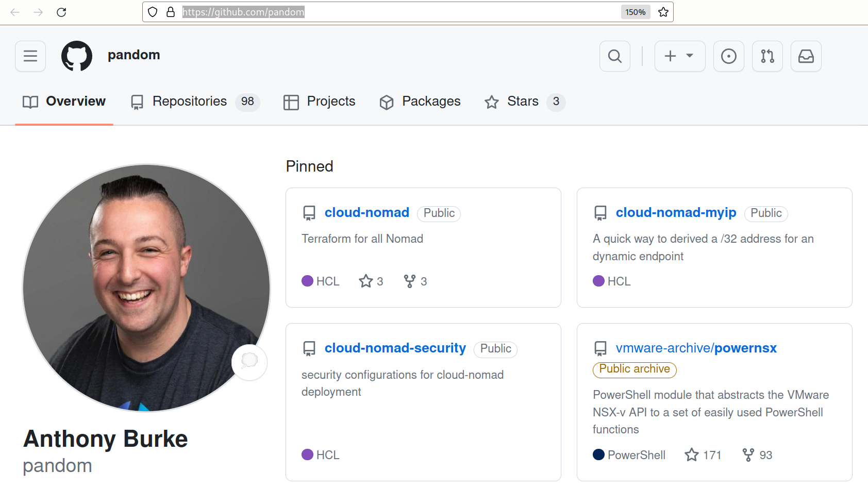The image size is (868, 488).
Task: View the 93 forks of powernsx
Action: pyautogui.click(x=757, y=455)
